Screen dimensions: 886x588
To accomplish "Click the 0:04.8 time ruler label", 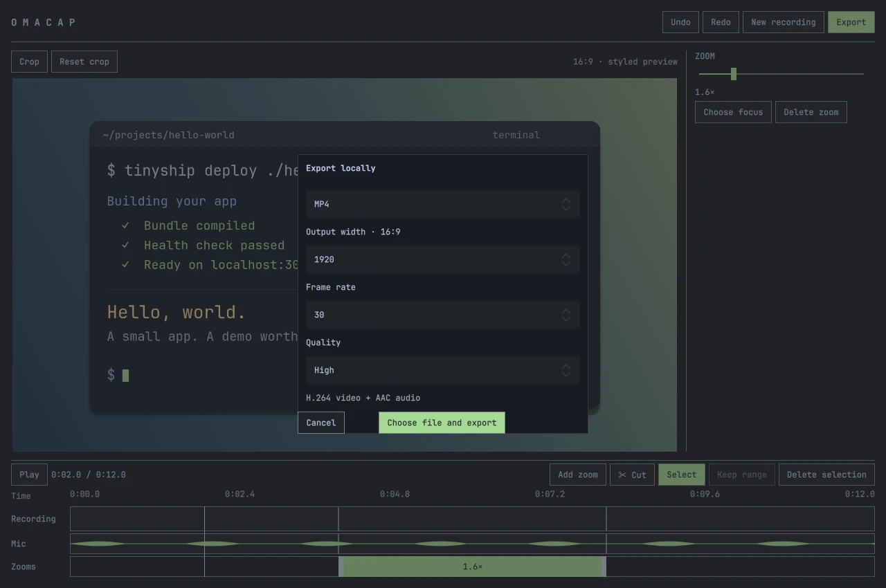I will (x=395, y=494).
